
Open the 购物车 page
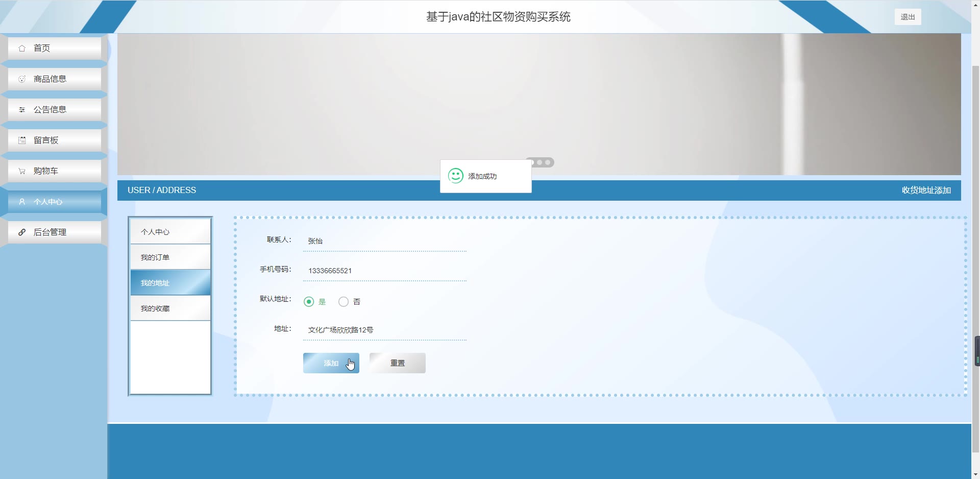[x=55, y=171]
